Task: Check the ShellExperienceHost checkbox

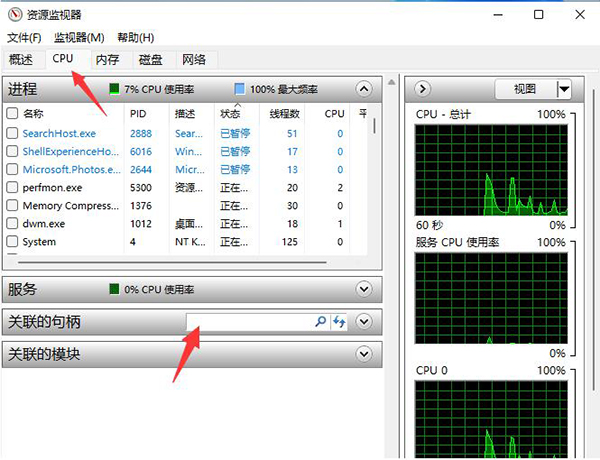Action: (x=12, y=151)
